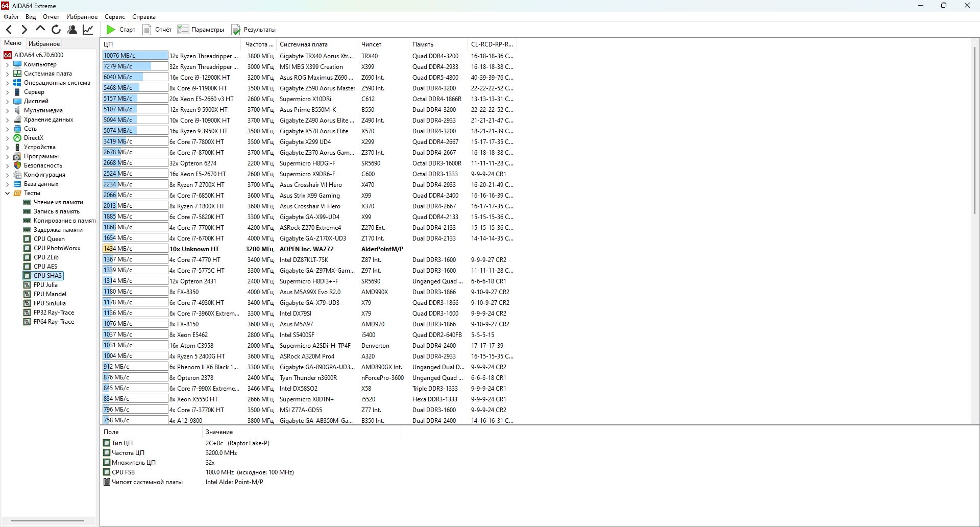This screenshot has width=980, height=527.
Task: Select the FPU Julia benchmark
Action: [45, 285]
